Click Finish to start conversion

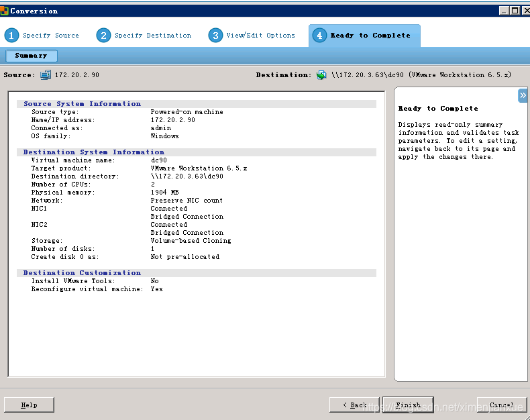pos(408,405)
